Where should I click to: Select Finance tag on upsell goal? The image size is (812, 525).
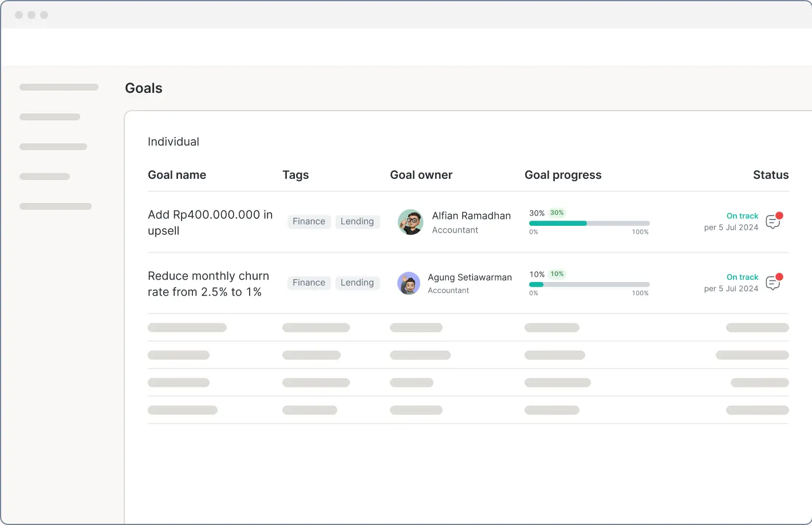pyautogui.click(x=309, y=222)
